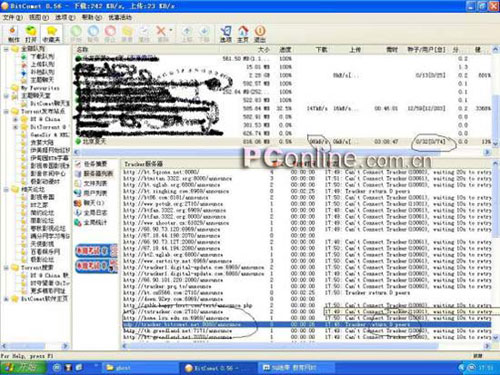Select the 北京夏天 task row
This screenshot has width=500, height=375.
pyautogui.click(x=283, y=142)
